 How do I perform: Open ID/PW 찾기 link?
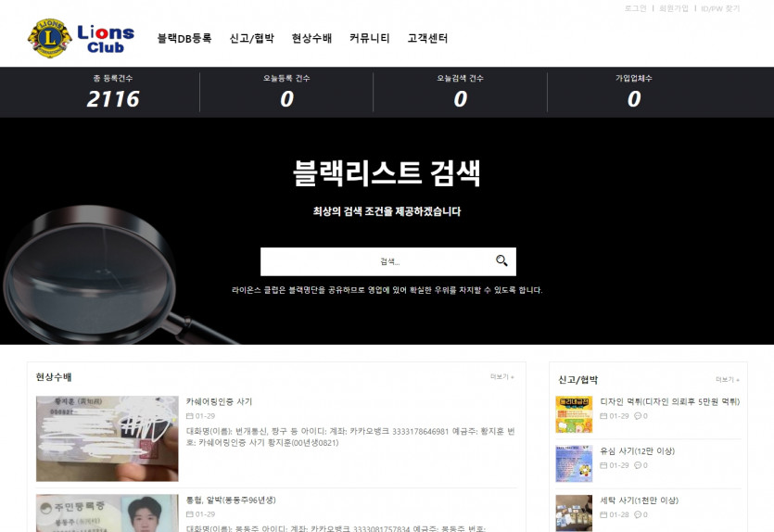(720, 8)
